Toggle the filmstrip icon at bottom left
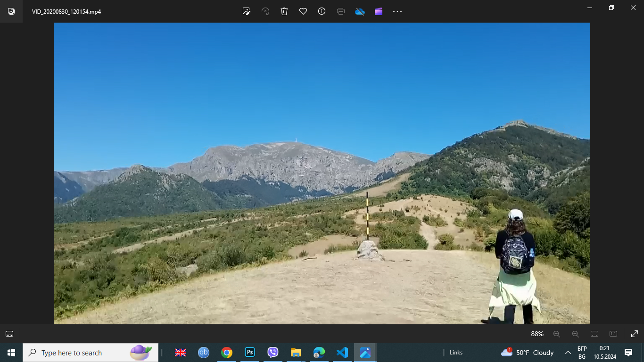The width and height of the screenshot is (644, 362). point(9,334)
